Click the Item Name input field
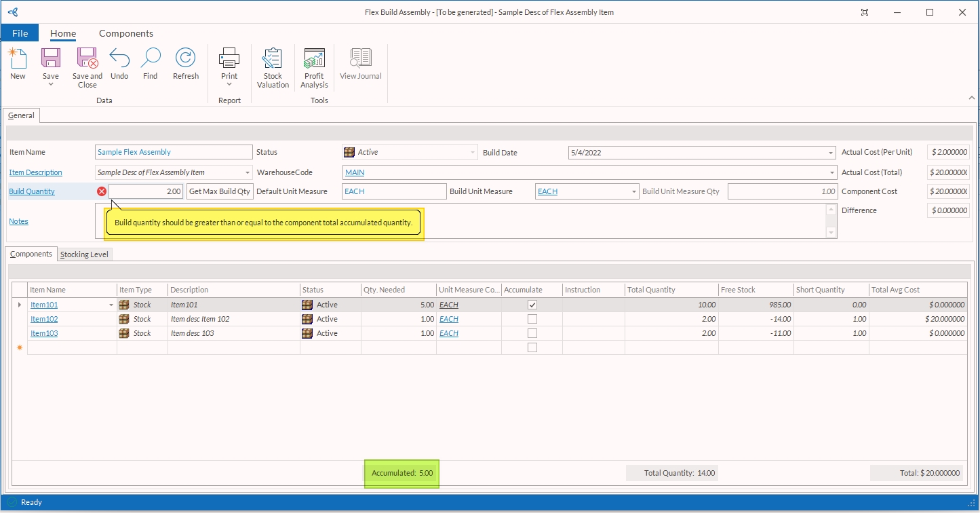980x513 pixels. click(174, 152)
